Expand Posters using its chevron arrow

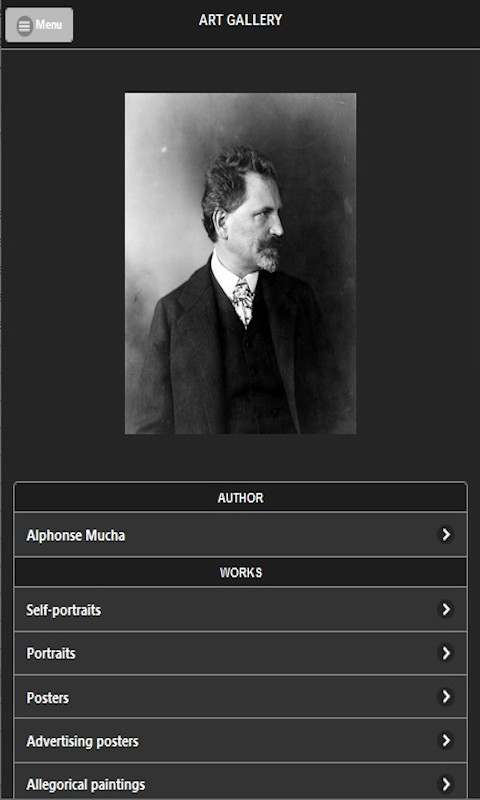coord(446,696)
